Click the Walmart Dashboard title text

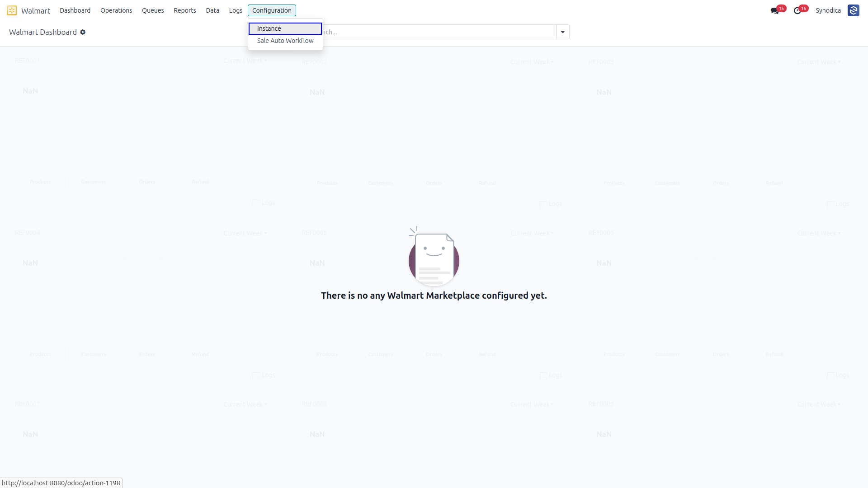click(43, 32)
